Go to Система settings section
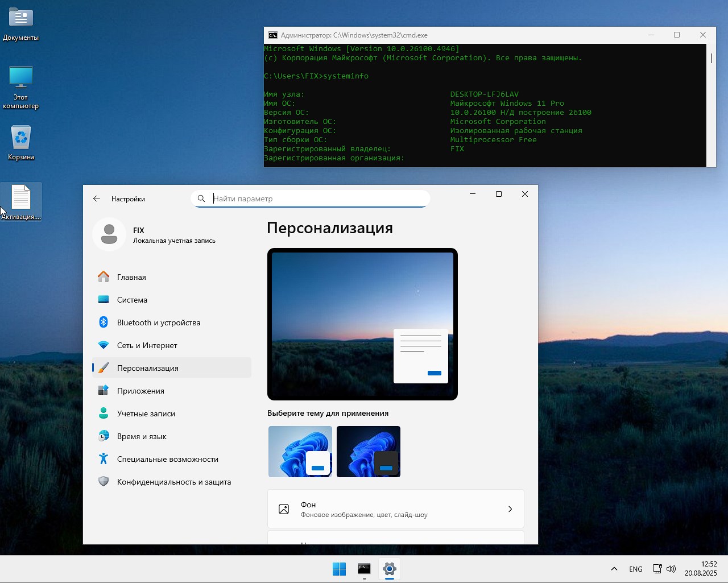The image size is (728, 583). 172,300
